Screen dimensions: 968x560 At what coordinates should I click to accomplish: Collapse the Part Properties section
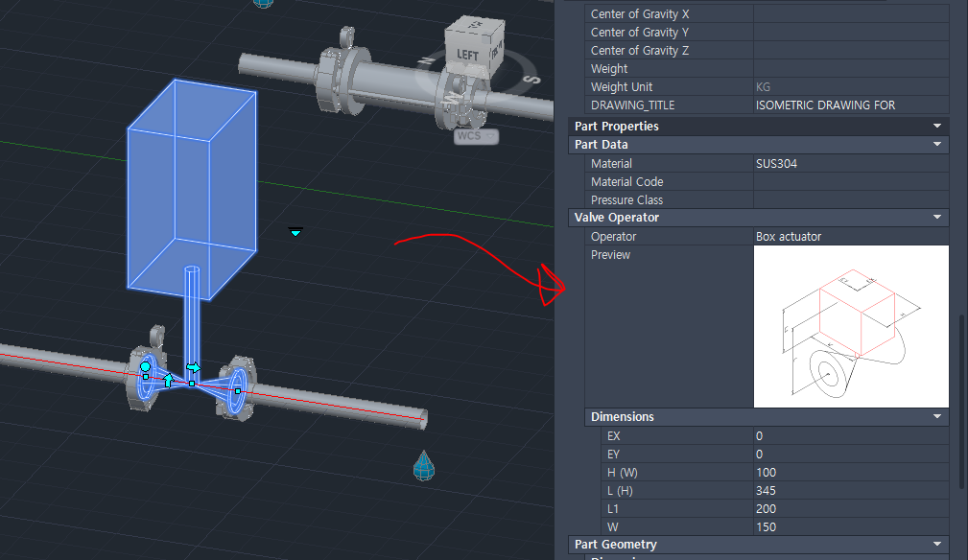pos(936,126)
